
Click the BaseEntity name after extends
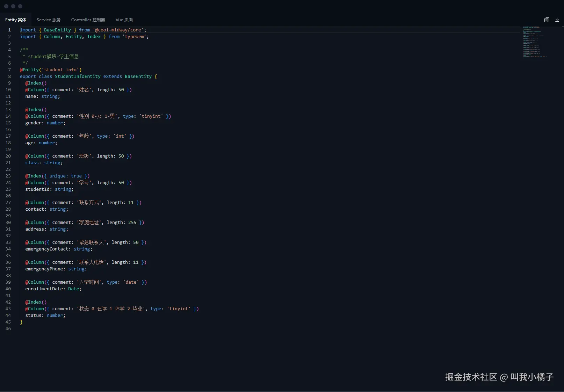[138, 77]
